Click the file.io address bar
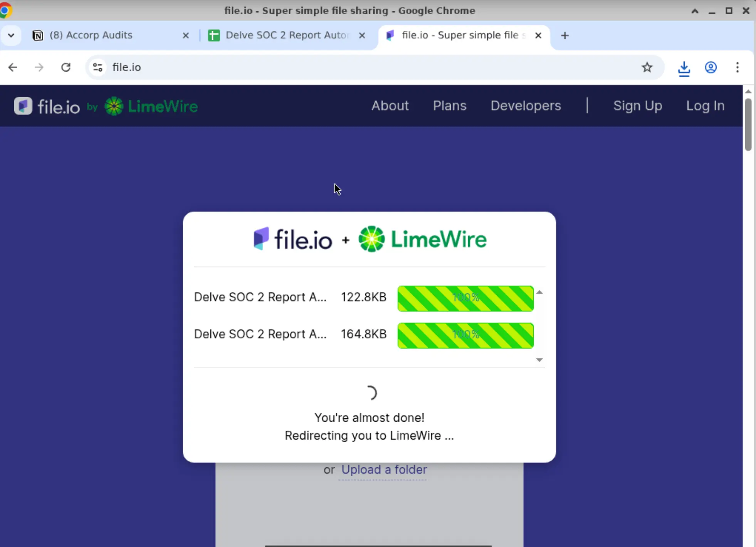The width and height of the screenshot is (756, 547). [x=347, y=67]
